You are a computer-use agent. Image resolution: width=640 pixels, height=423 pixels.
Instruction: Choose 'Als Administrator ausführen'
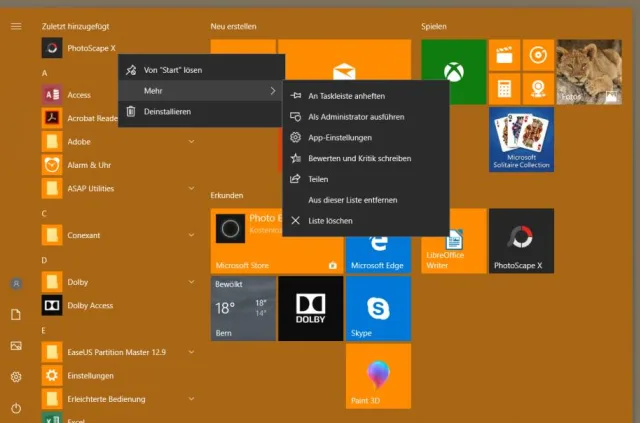356,117
